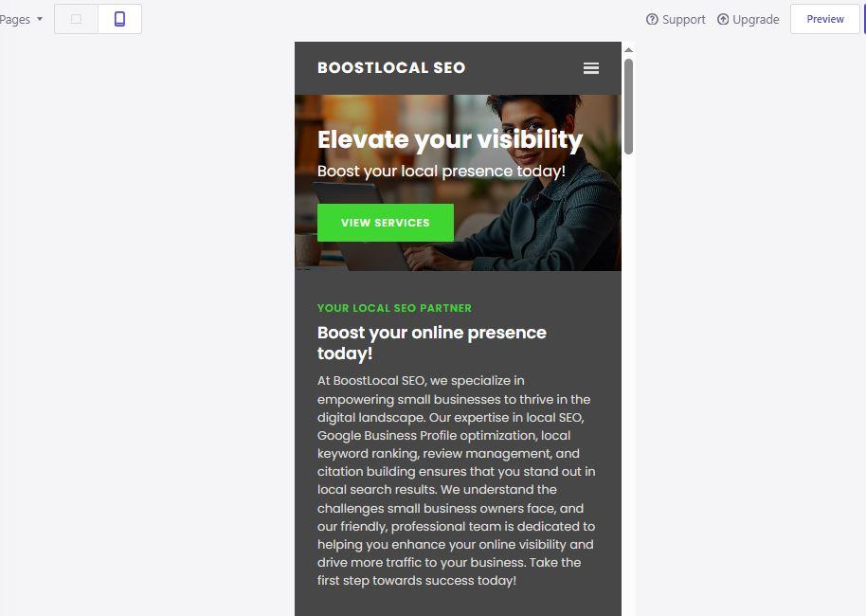The width and height of the screenshot is (866, 616).
Task: Click the Support question mark icon
Action: (652, 19)
